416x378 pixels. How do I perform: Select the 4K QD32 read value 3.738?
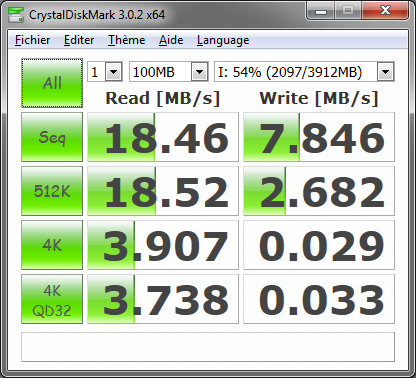tap(163, 299)
